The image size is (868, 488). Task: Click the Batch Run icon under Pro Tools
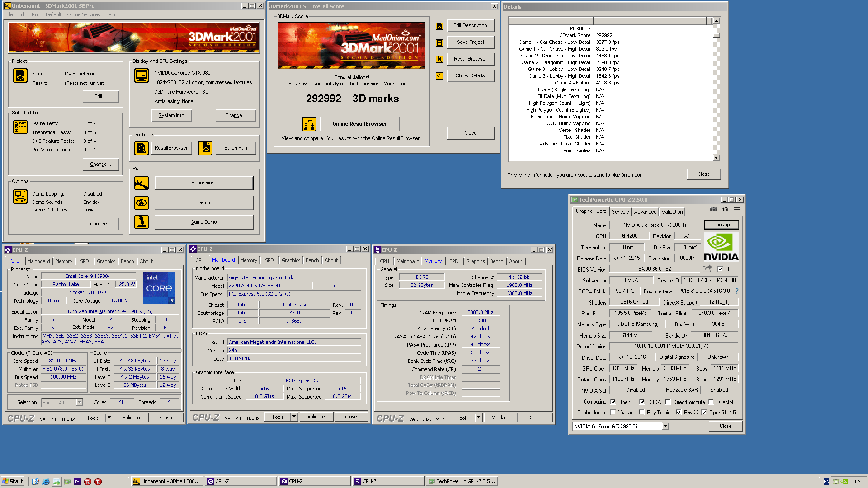click(x=205, y=148)
